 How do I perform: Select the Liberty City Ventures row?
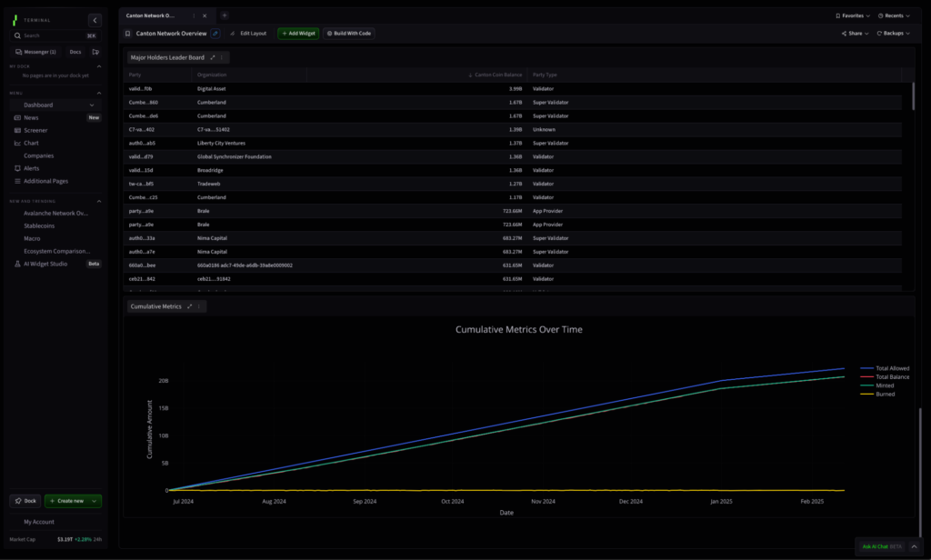[513, 143]
